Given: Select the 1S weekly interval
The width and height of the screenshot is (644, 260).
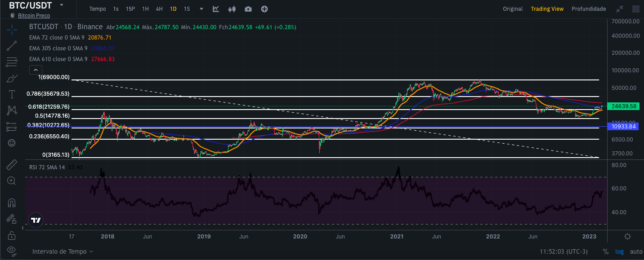Looking at the screenshot, I should pos(187,9).
